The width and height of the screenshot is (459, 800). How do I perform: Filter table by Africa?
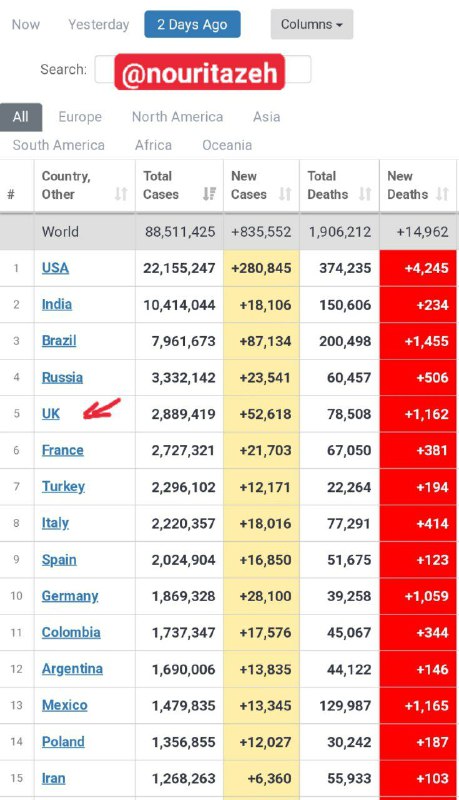154,145
